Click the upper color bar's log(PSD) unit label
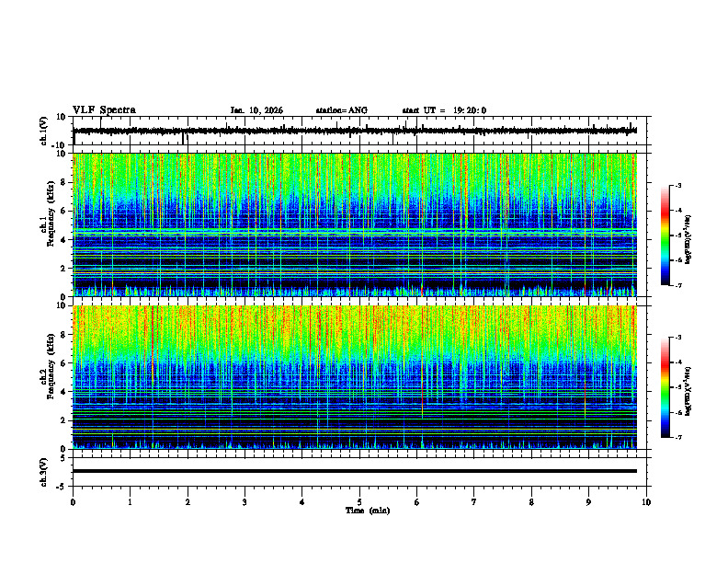 (688, 239)
